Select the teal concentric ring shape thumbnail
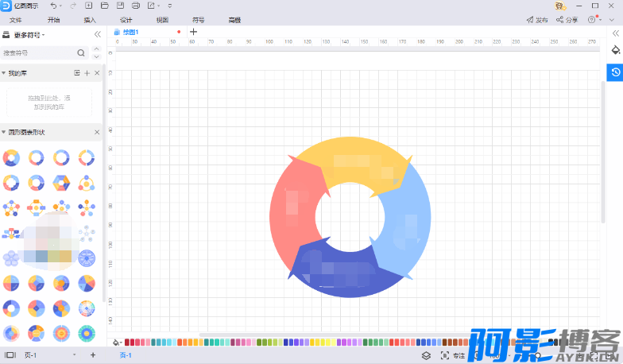The height and width of the screenshot is (364, 623). (x=86, y=334)
